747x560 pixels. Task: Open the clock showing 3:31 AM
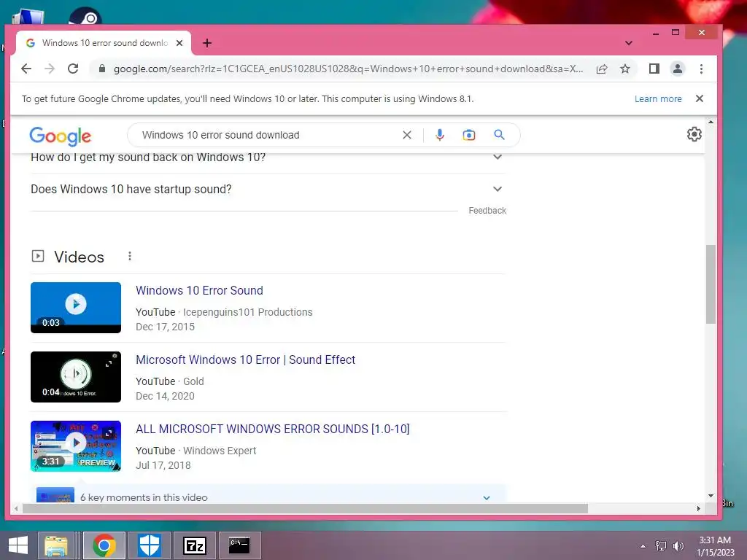pyautogui.click(x=715, y=546)
